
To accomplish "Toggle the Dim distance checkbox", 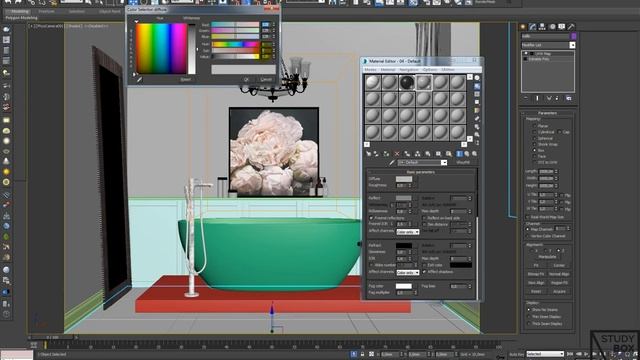I will (x=424, y=224).
